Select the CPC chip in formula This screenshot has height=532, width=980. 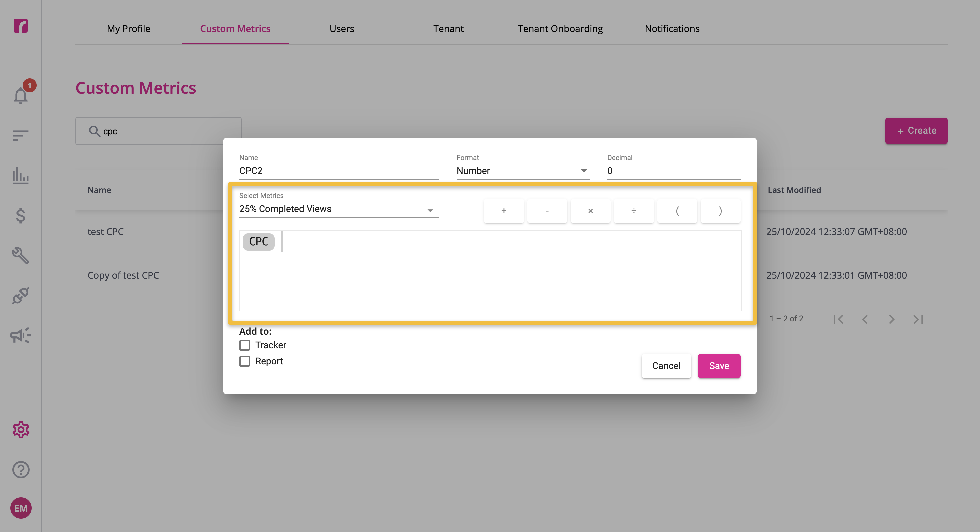(x=259, y=242)
